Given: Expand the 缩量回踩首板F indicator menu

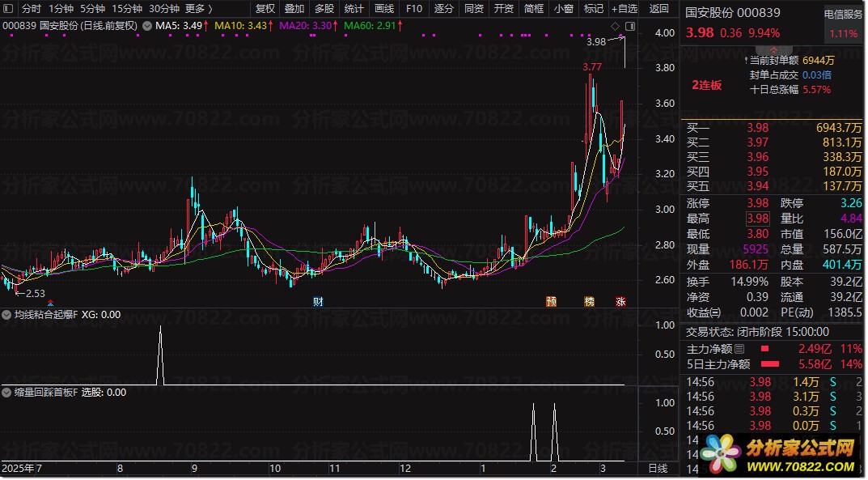Looking at the screenshot, I should tap(6, 393).
